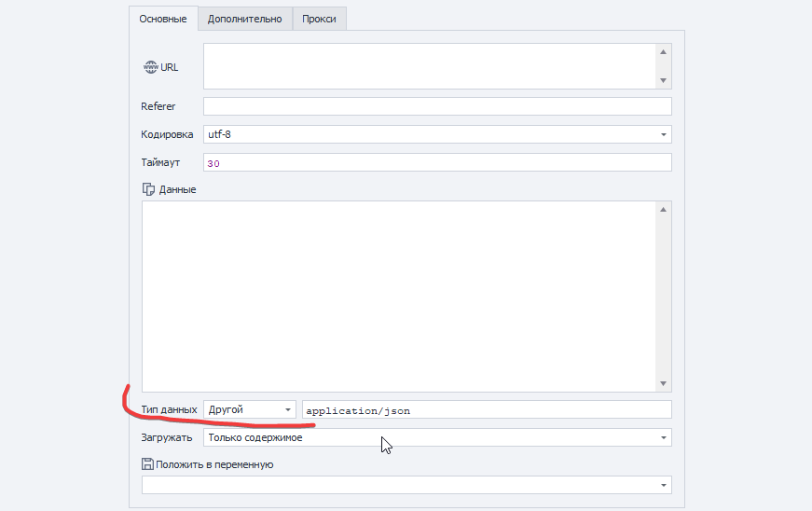Click the URL field scroll up arrow
Screen dimensions: 812x511
[664, 52]
